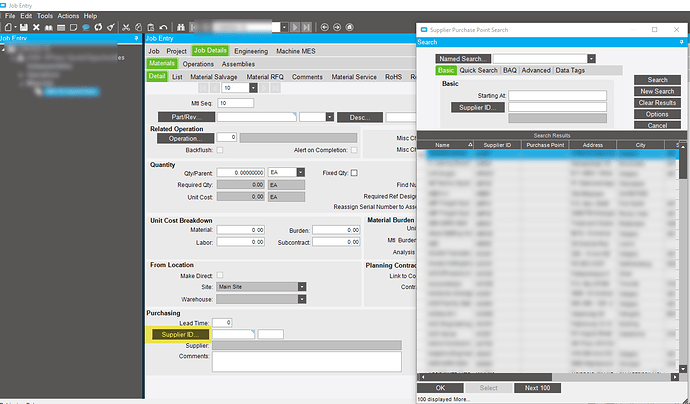This screenshot has width=690, height=404.
Task: Click the Operation... button
Action: (x=186, y=139)
